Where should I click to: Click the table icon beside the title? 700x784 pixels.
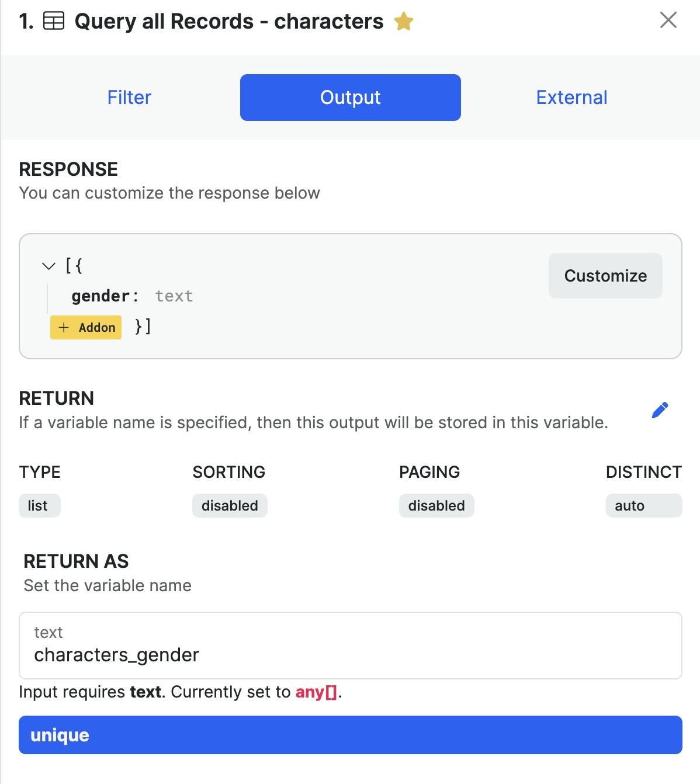54,22
